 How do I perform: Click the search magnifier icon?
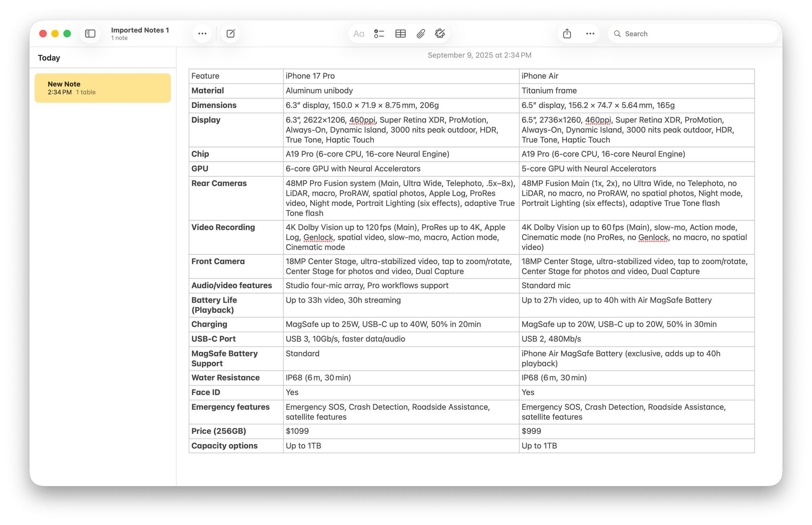point(617,34)
